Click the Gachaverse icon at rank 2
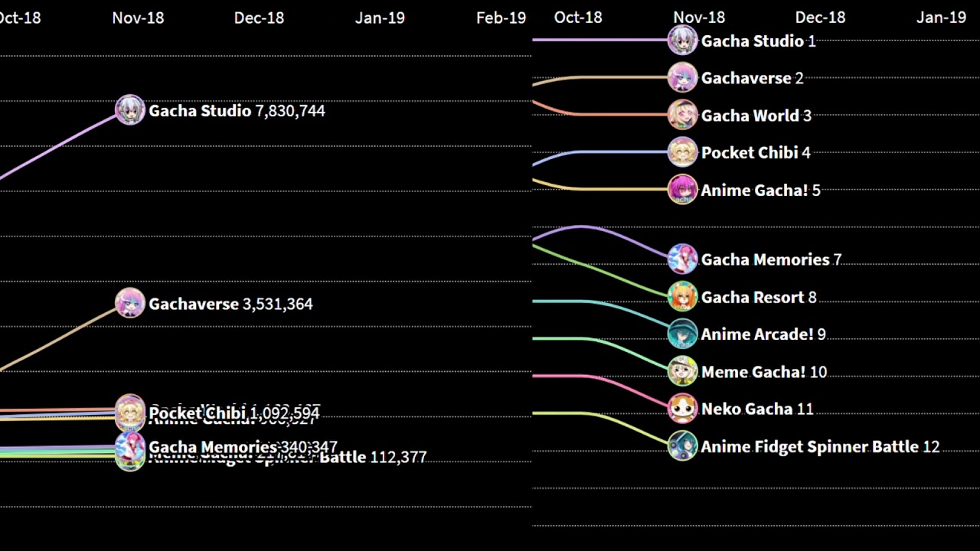Screen dimensions: 980x551 (x=682, y=77)
